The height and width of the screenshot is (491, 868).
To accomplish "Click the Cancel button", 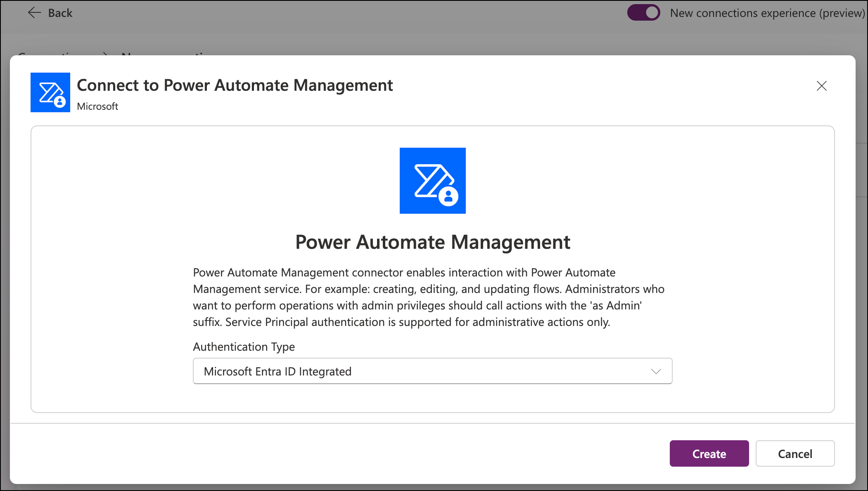I will coord(795,453).
